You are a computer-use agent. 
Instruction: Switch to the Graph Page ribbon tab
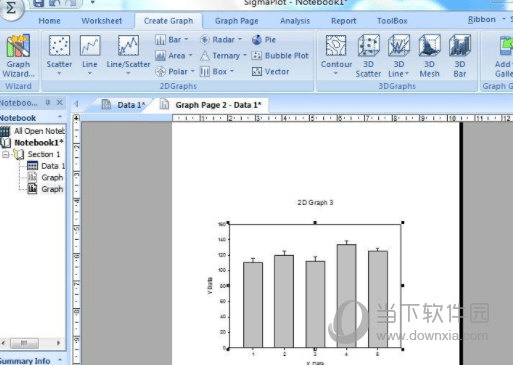(x=236, y=21)
